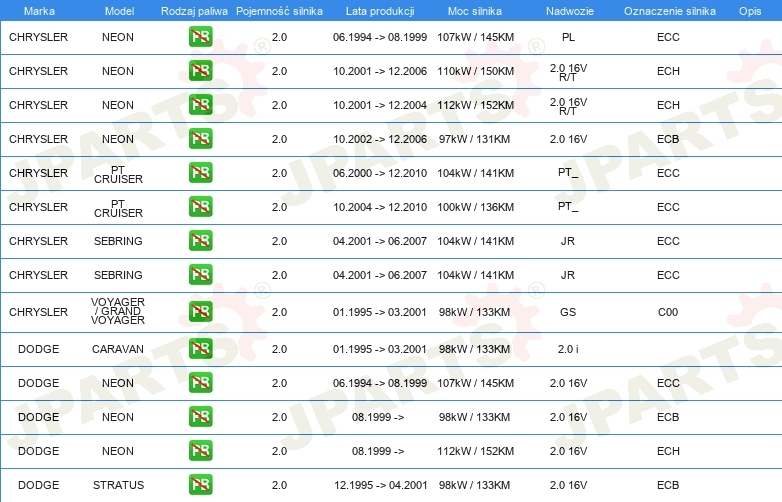Viewport: 782px width, 502px height.
Task: Click the fuel icon in the Dodge Stratus row
Action: click(200, 484)
